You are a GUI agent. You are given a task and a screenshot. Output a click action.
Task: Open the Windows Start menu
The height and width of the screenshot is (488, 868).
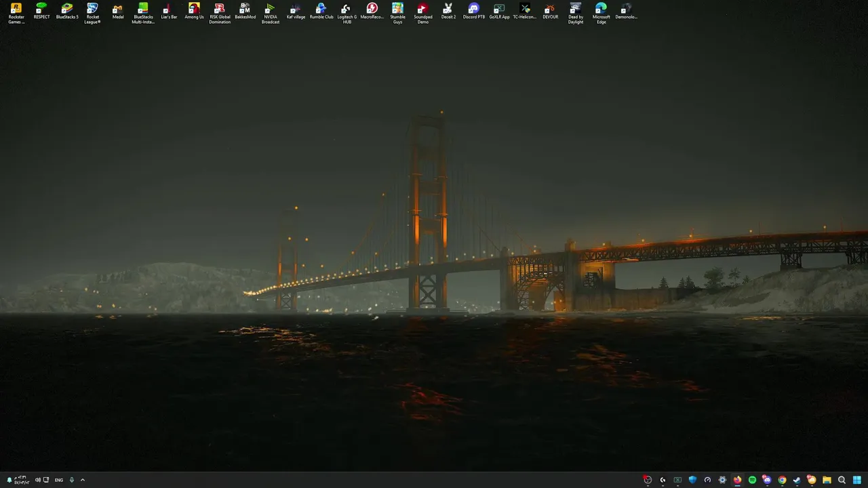pos(856,480)
